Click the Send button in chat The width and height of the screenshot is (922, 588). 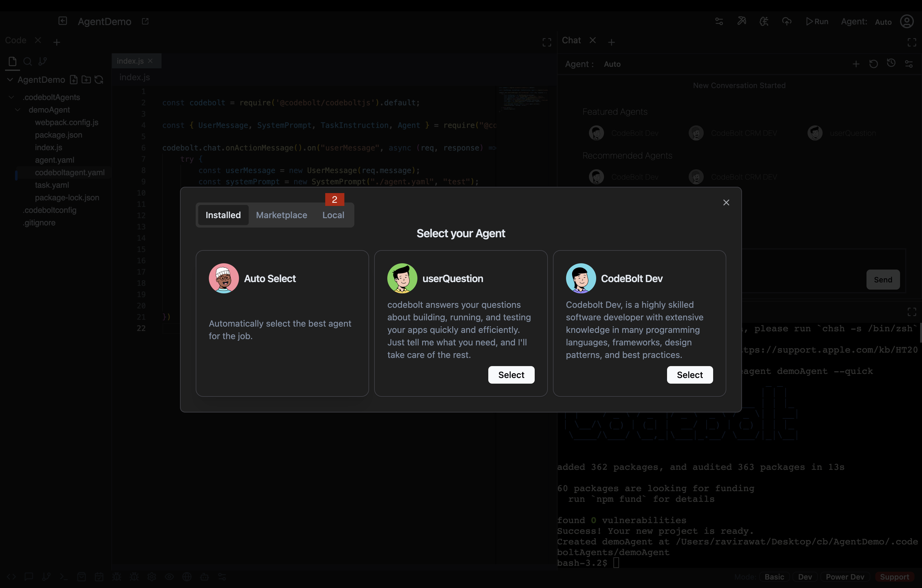[883, 280]
